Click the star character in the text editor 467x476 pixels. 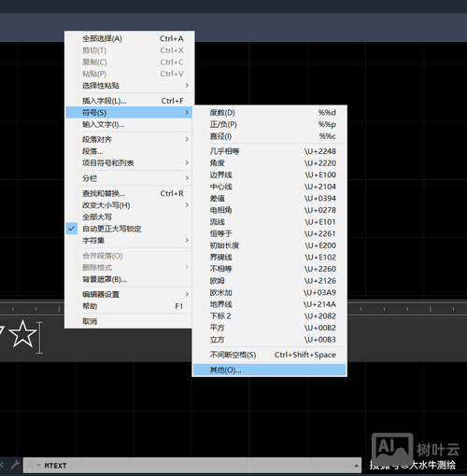[22, 334]
